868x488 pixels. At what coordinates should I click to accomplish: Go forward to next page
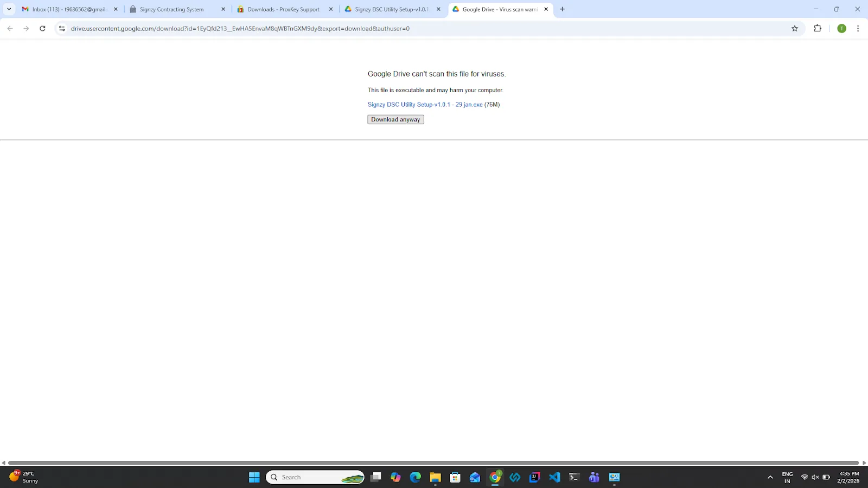coord(26,29)
